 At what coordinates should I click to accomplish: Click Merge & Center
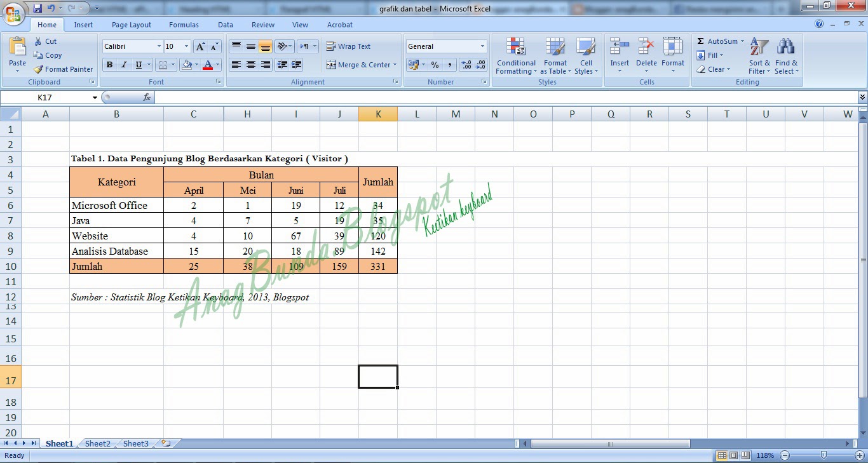coord(361,64)
